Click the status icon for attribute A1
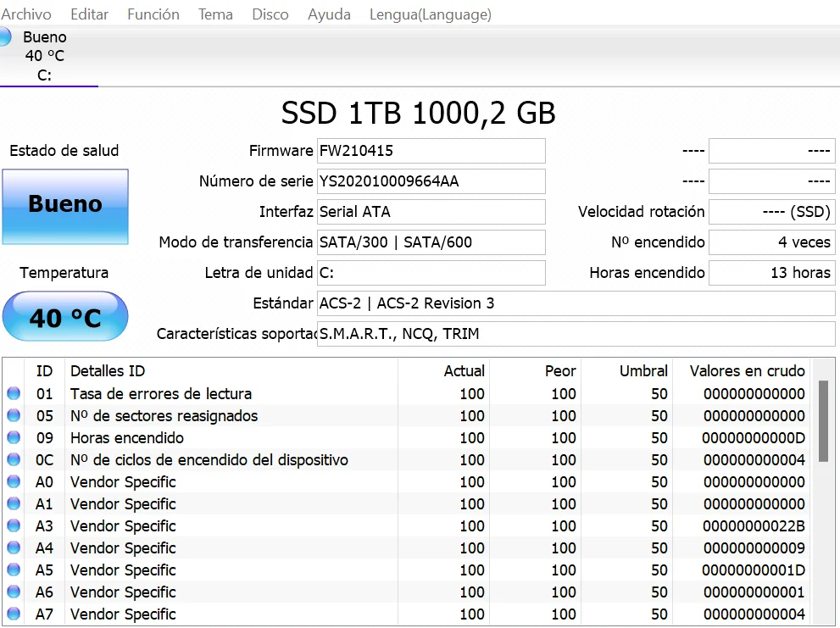This screenshot has height=628, width=840. (14, 503)
